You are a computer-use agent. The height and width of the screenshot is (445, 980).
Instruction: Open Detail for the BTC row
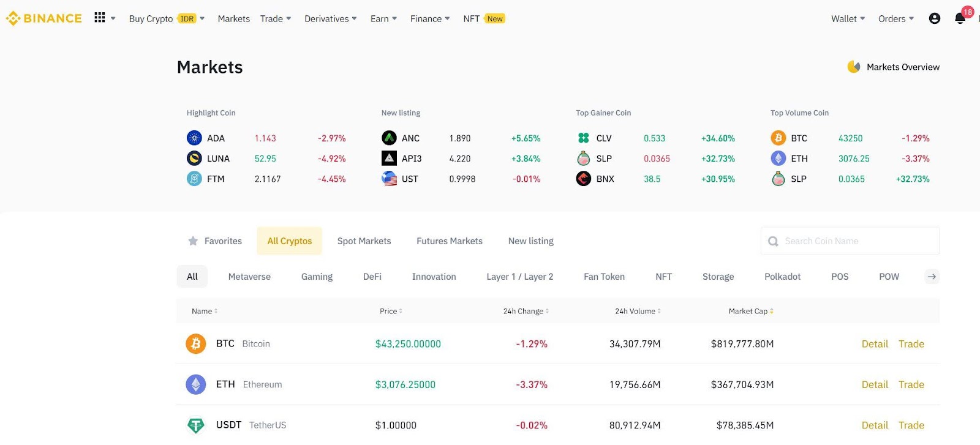coord(875,344)
